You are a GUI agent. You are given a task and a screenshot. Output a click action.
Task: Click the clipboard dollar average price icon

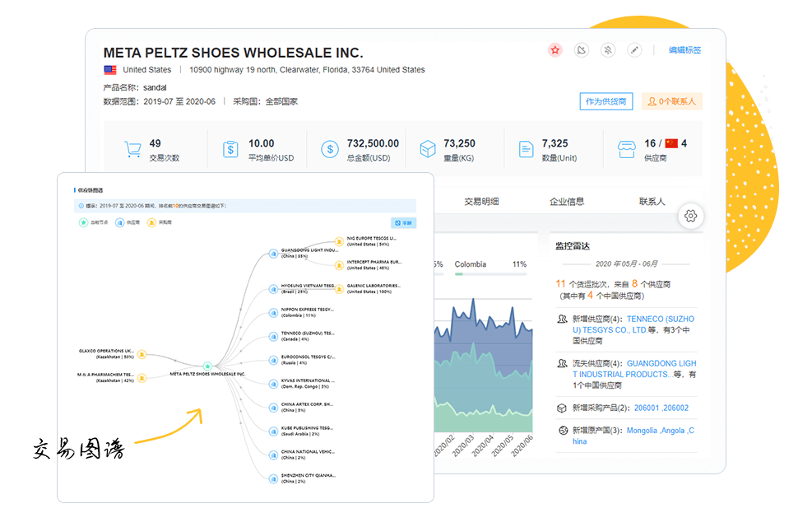coord(230,149)
